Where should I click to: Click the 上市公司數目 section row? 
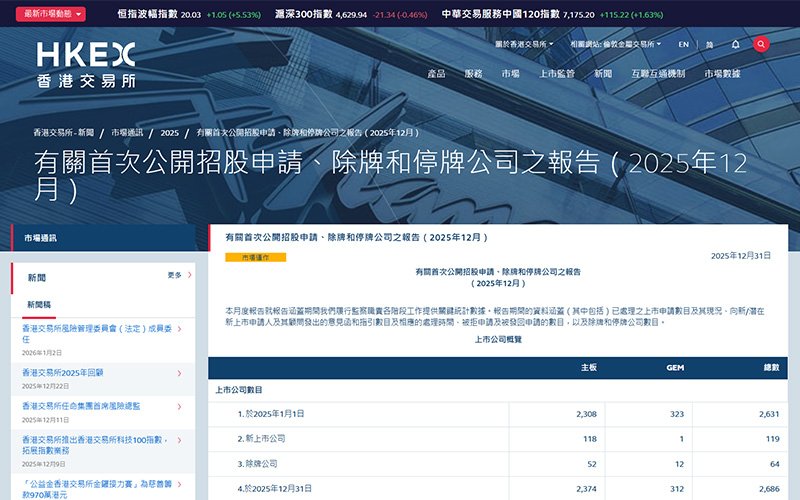click(x=497, y=390)
